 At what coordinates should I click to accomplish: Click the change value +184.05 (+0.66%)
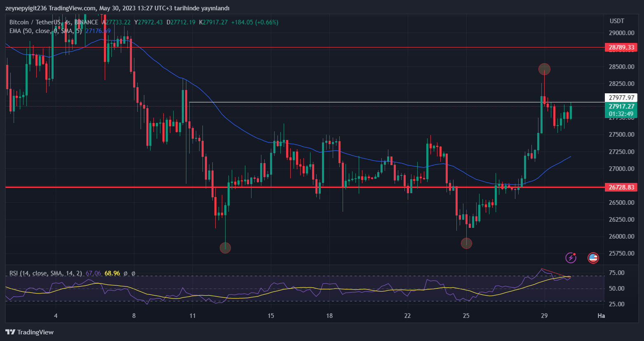click(x=255, y=22)
